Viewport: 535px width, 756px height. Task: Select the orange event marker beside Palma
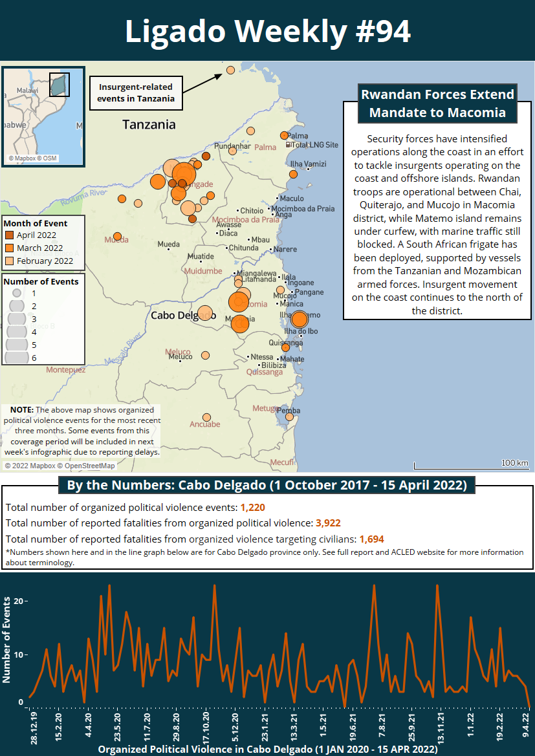pyautogui.click(x=283, y=135)
